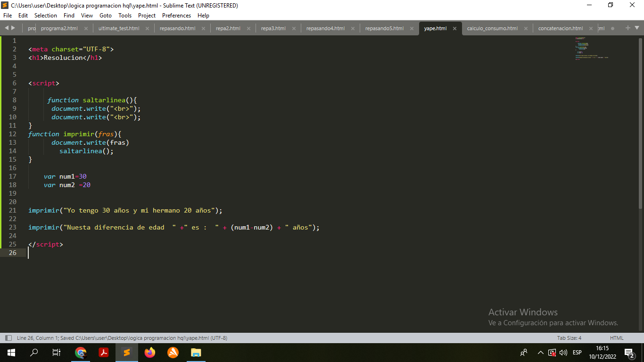Image resolution: width=644 pixels, height=362 pixels.
Task: Open the notification center icon
Action: pos(629,353)
